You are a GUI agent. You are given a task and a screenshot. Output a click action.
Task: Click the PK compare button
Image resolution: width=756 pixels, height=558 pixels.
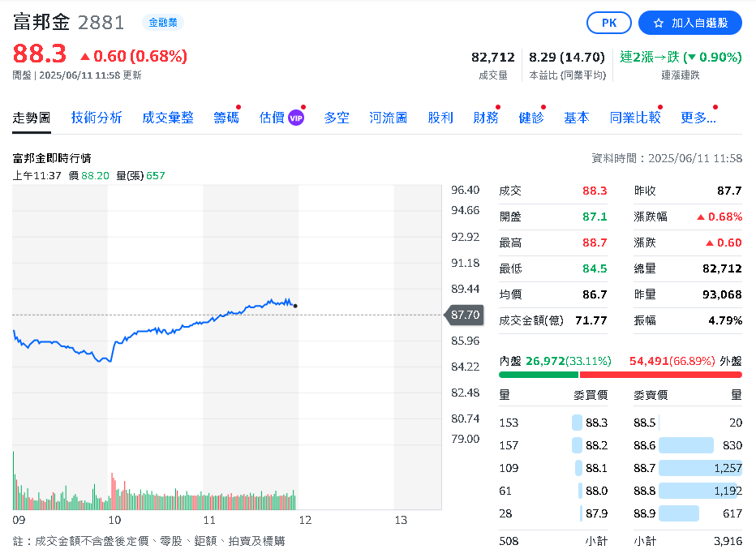pyautogui.click(x=609, y=23)
